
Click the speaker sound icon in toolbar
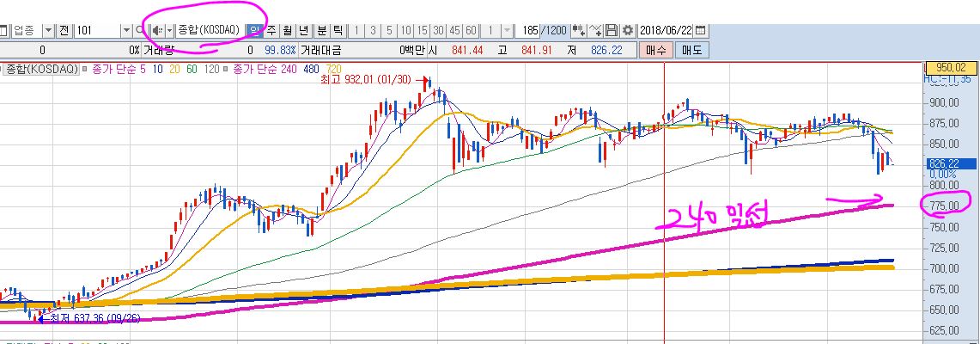tap(157, 30)
